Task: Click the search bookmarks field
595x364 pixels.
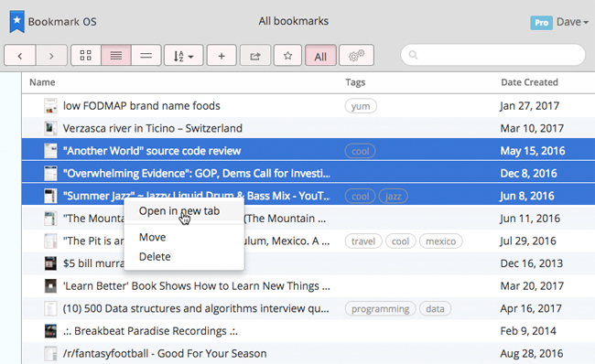Action: click(x=492, y=55)
